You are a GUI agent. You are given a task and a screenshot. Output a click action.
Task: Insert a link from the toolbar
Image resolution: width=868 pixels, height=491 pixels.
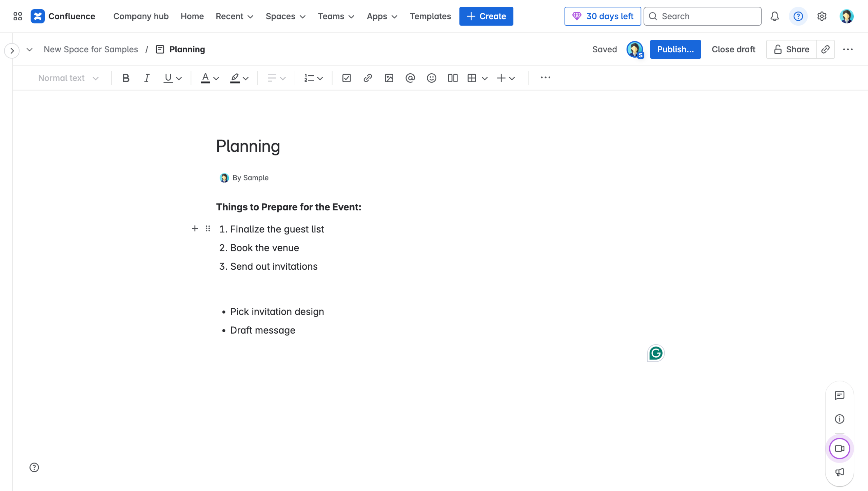pyautogui.click(x=368, y=78)
